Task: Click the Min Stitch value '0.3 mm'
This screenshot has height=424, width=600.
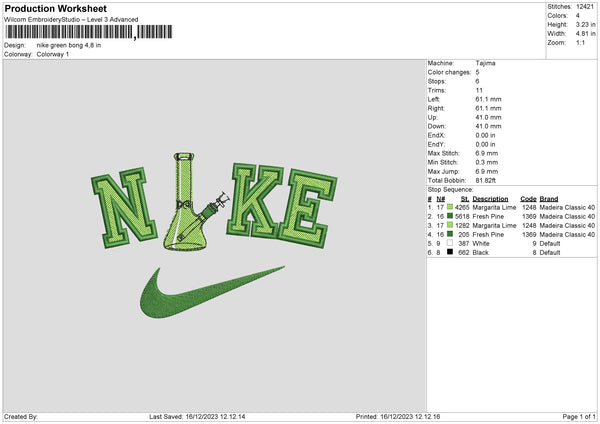Action: coord(487,162)
